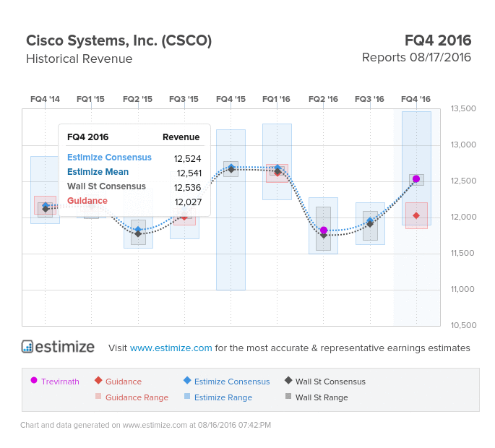The image size is (495, 448).
Task: Click the gray Wall St Range legend swatch
Action: pos(288,396)
